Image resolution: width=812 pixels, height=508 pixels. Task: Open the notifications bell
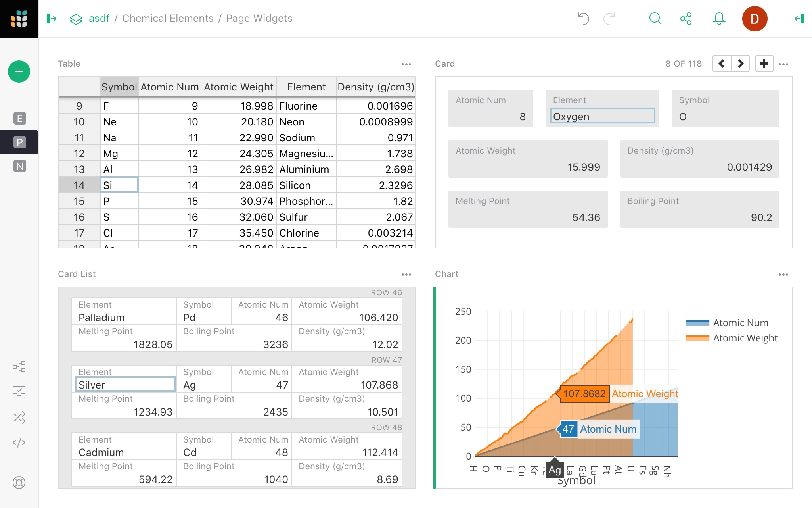pyautogui.click(x=718, y=18)
